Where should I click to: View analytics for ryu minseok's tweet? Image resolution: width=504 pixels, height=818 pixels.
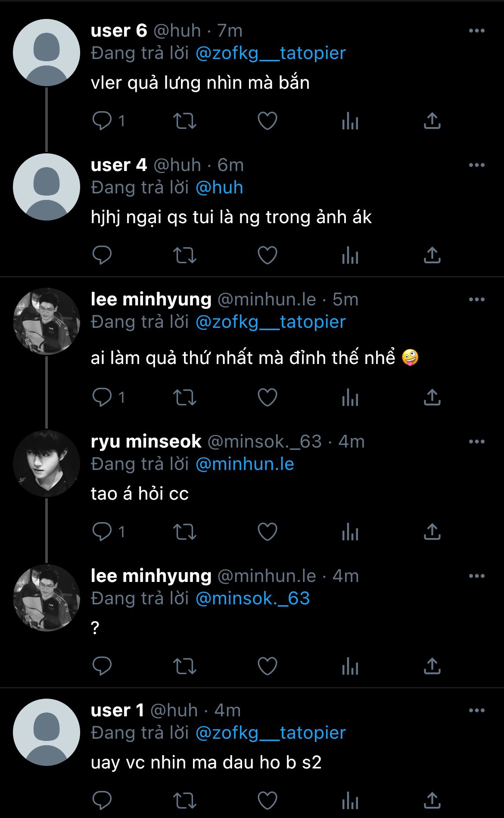point(350,532)
